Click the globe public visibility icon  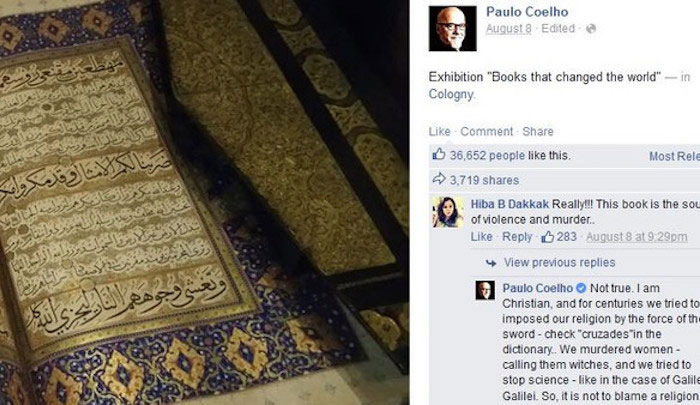(591, 29)
